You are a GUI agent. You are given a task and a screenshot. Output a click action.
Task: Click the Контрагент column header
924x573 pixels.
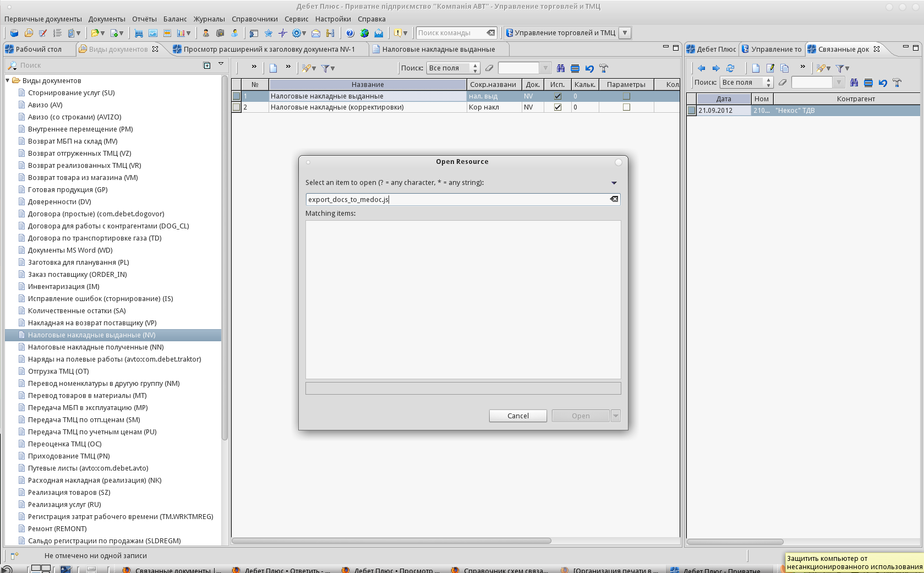pyautogui.click(x=856, y=99)
